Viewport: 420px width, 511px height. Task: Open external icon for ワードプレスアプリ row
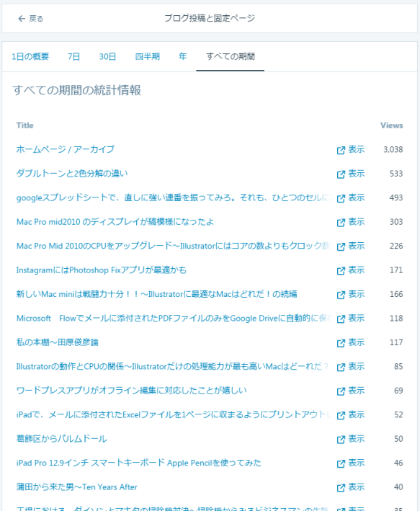341,391
